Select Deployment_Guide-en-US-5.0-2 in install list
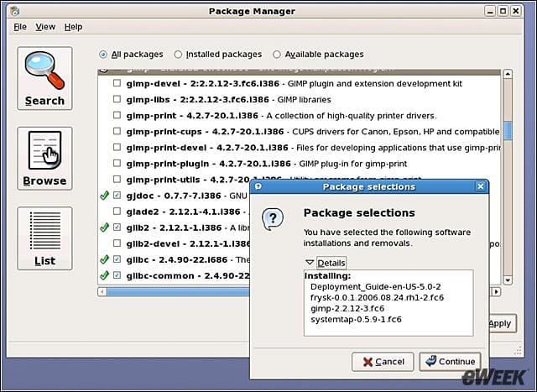The height and width of the screenshot is (392, 537). [376, 286]
